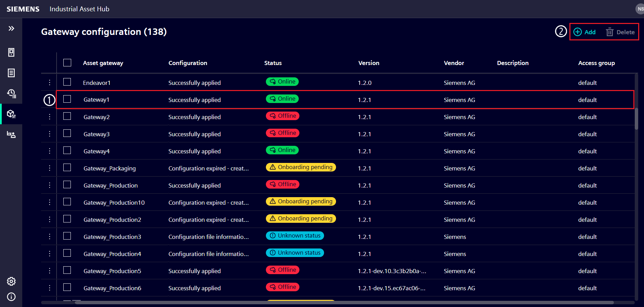The height and width of the screenshot is (307, 644).
Task: Check the Gateway_Packaging checkbox
Action: [67, 168]
